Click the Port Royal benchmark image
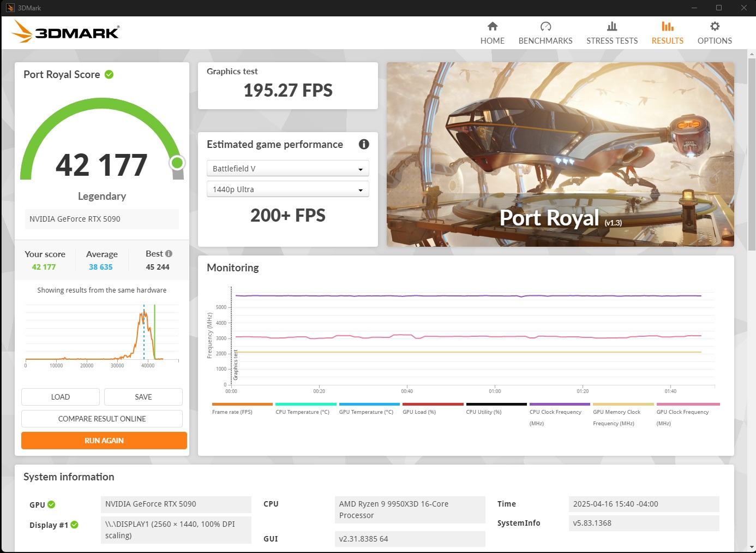Viewport: 756px width, 553px height. click(560, 154)
